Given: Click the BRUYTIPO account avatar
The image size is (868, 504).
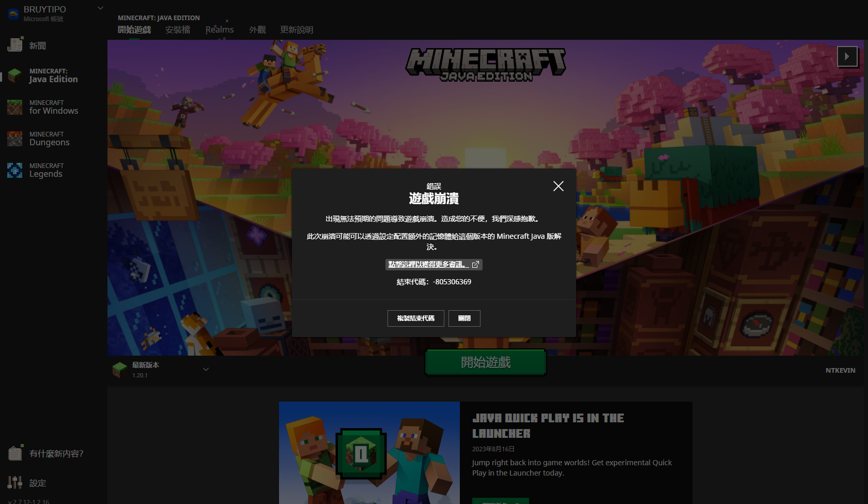Looking at the screenshot, I should (x=13, y=13).
